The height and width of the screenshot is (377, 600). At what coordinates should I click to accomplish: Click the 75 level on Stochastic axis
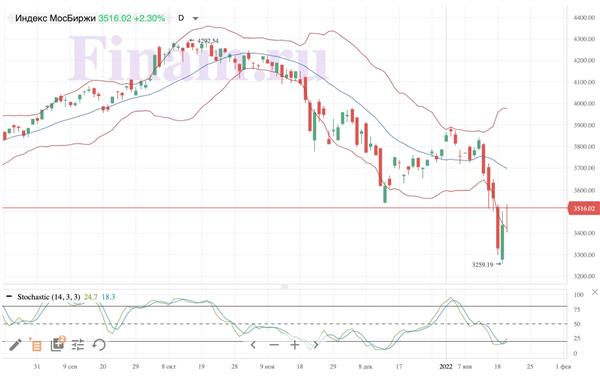point(577,309)
